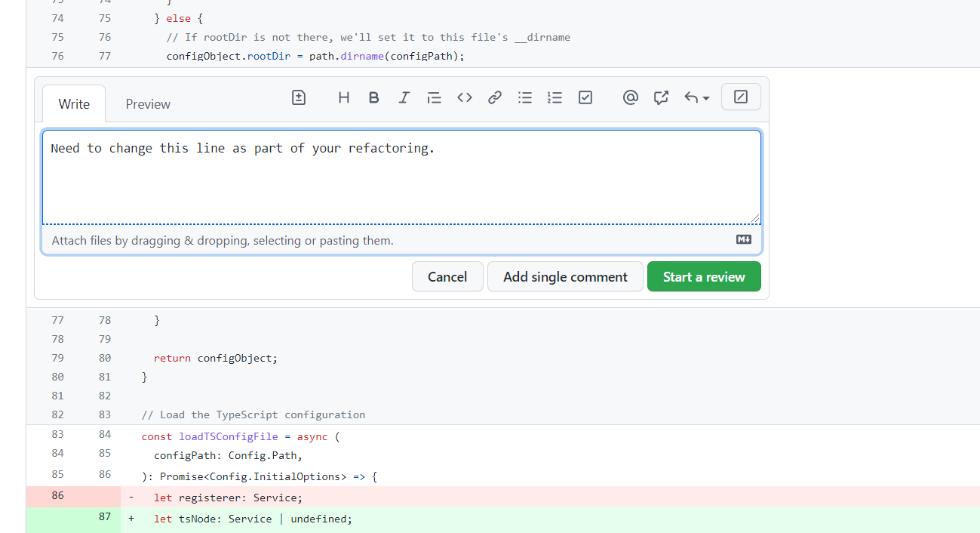Insert a quote block
980x533 pixels.
[x=434, y=97]
